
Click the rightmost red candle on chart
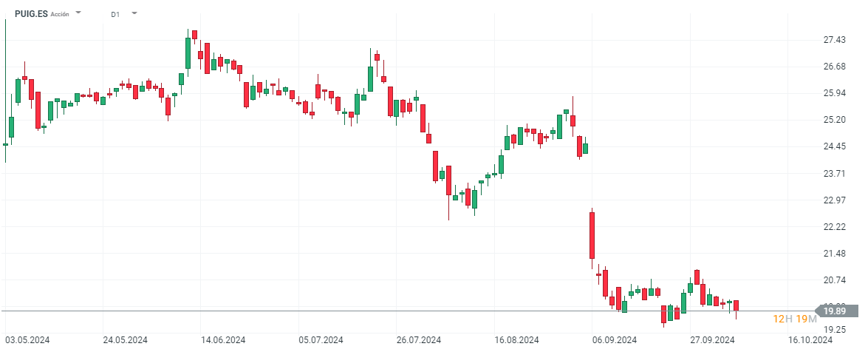[x=736, y=305]
